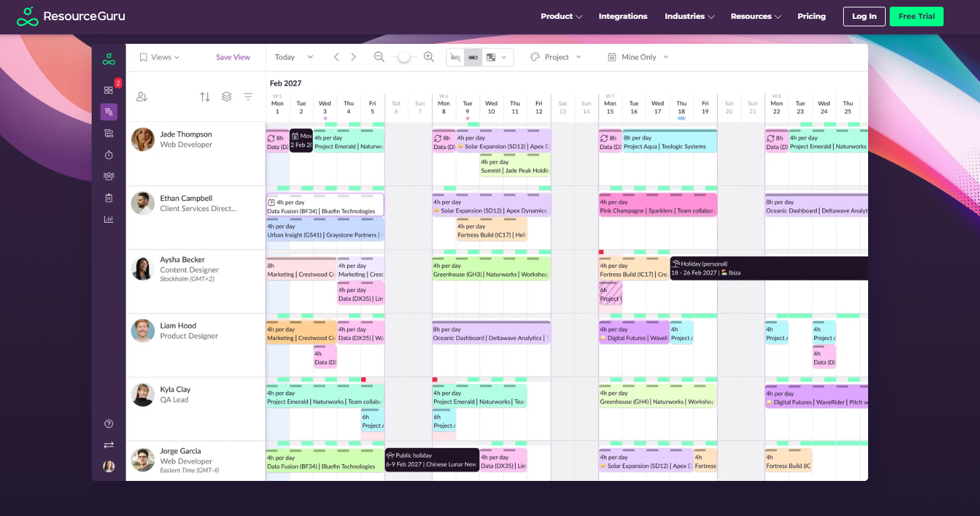Open the clipboard sidebar icon

(109, 198)
